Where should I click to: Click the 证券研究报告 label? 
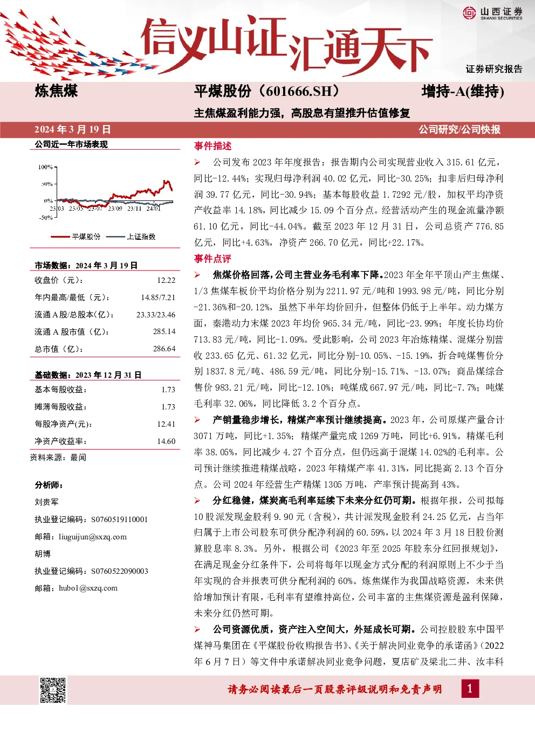(x=494, y=69)
